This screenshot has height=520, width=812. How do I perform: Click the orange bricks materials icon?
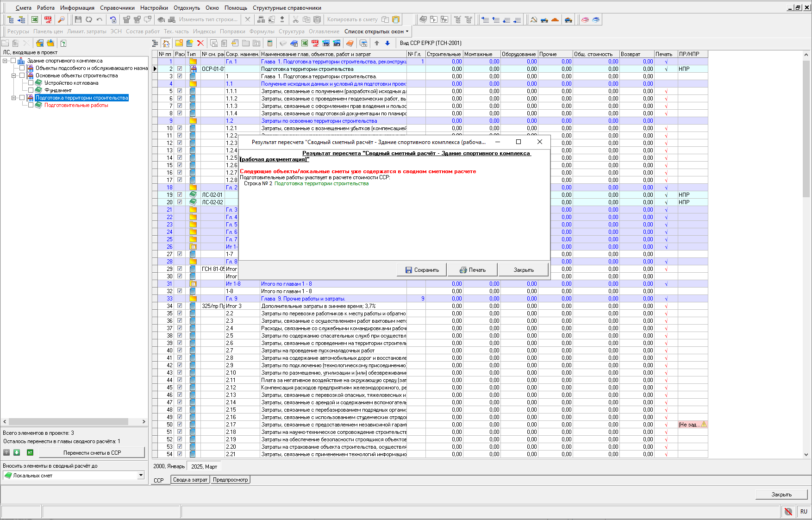coord(555,19)
